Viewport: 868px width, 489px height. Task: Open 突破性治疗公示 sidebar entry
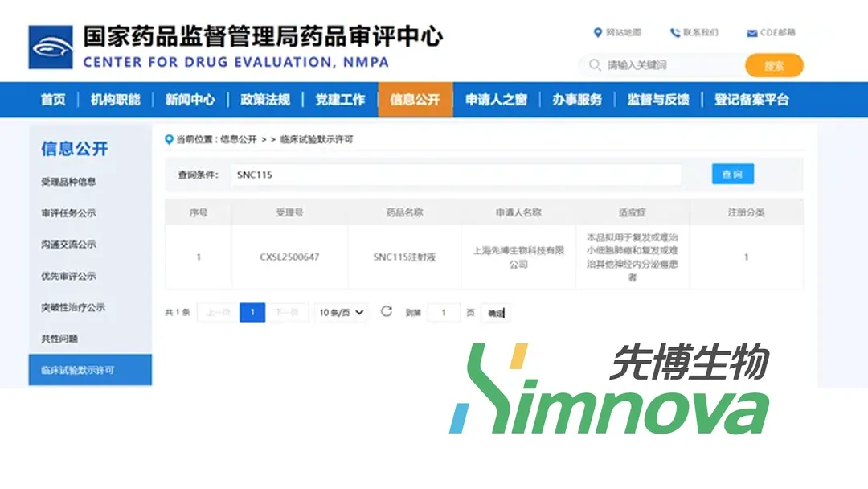coord(73,307)
